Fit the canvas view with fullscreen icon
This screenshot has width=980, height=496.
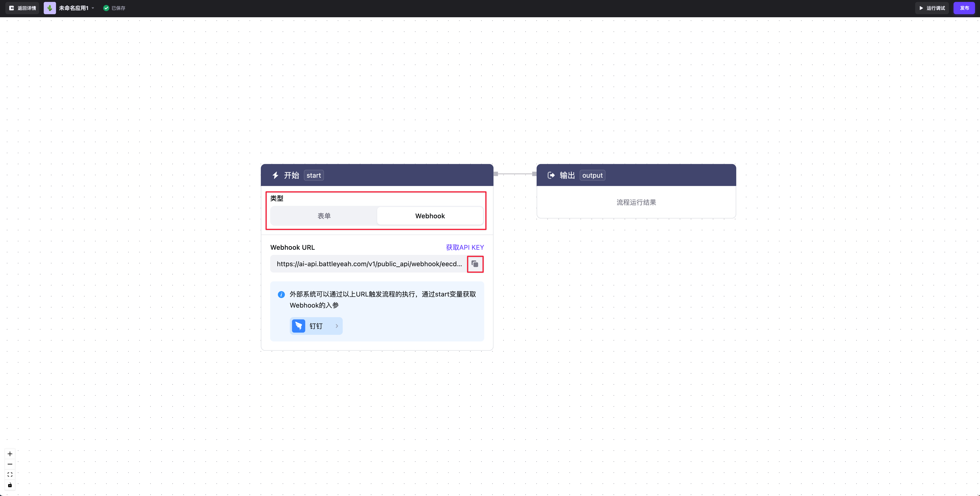[10, 474]
